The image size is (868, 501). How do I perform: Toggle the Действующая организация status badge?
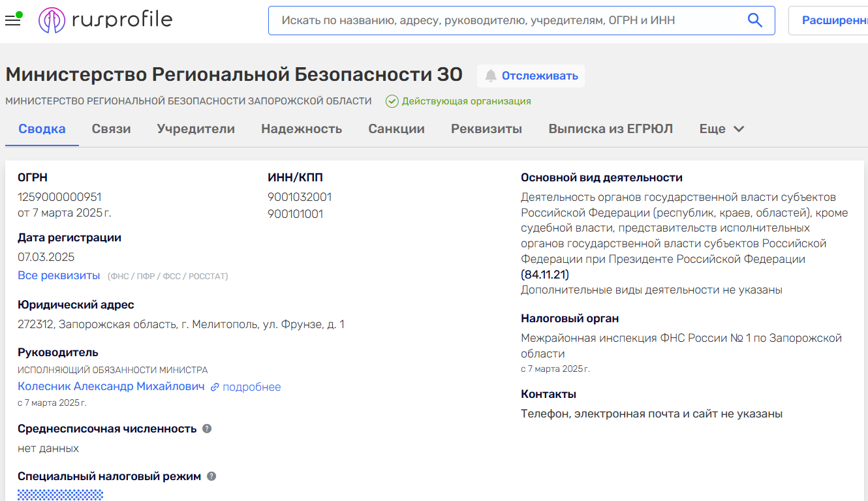point(465,101)
